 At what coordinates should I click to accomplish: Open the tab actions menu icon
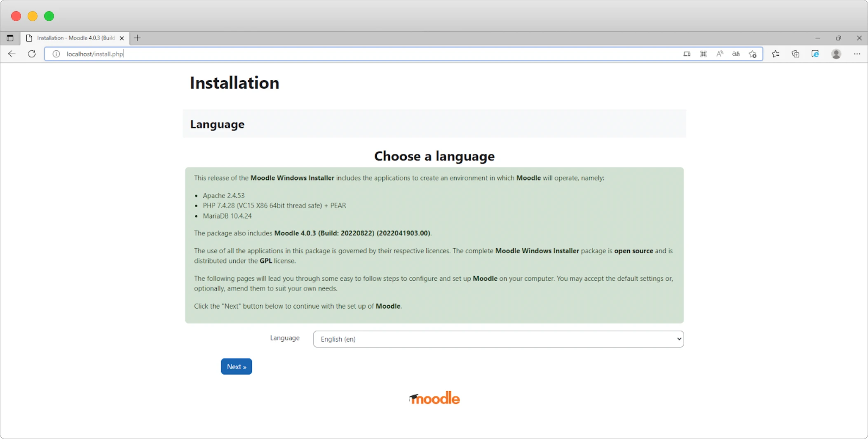(x=10, y=38)
